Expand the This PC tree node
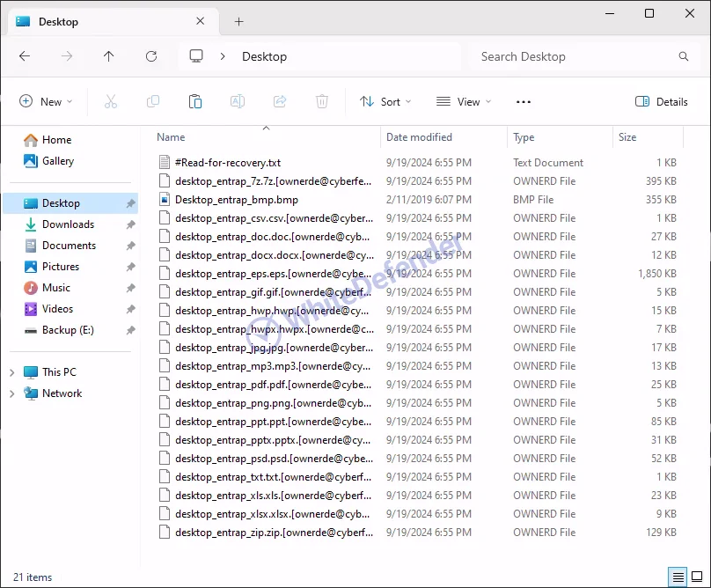This screenshot has width=711, height=588. pyautogui.click(x=11, y=372)
